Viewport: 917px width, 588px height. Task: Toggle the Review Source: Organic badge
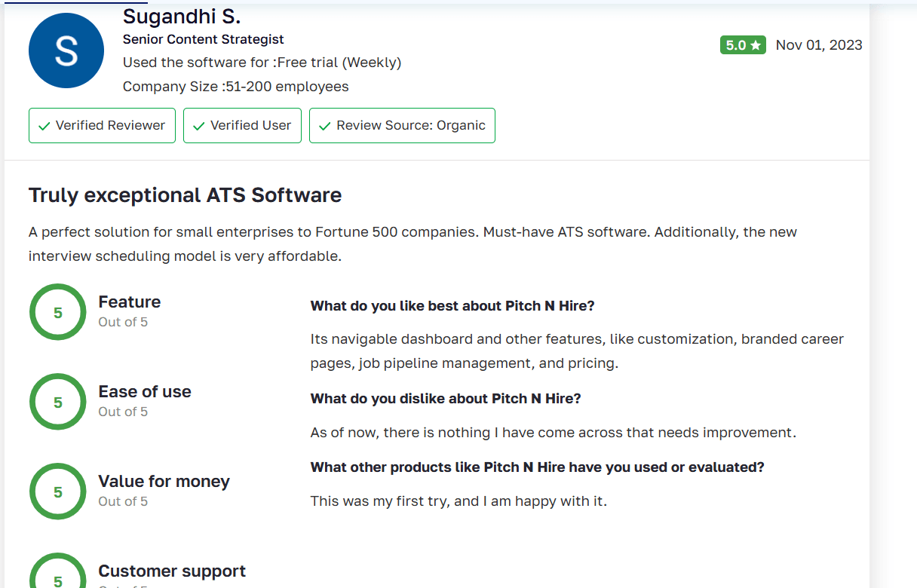click(x=402, y=125)
